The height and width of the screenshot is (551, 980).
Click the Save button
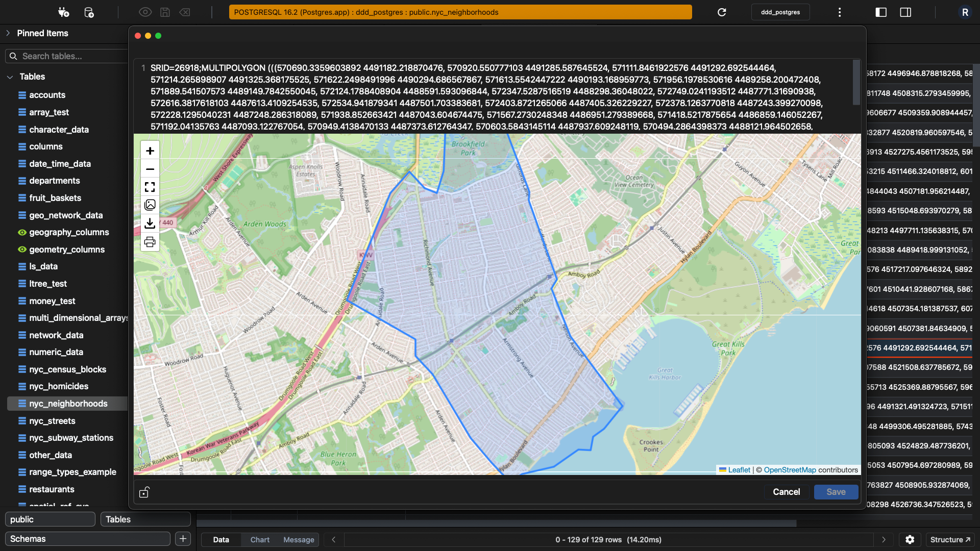pyautogui.click(x=836, y=492)
